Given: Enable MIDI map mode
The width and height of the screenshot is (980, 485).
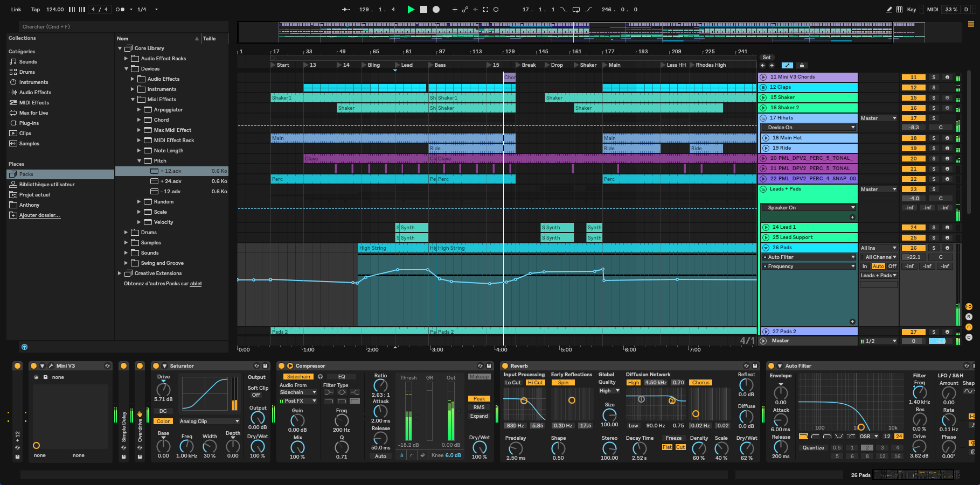Looking at the screenshot, I should pos(933,9).
